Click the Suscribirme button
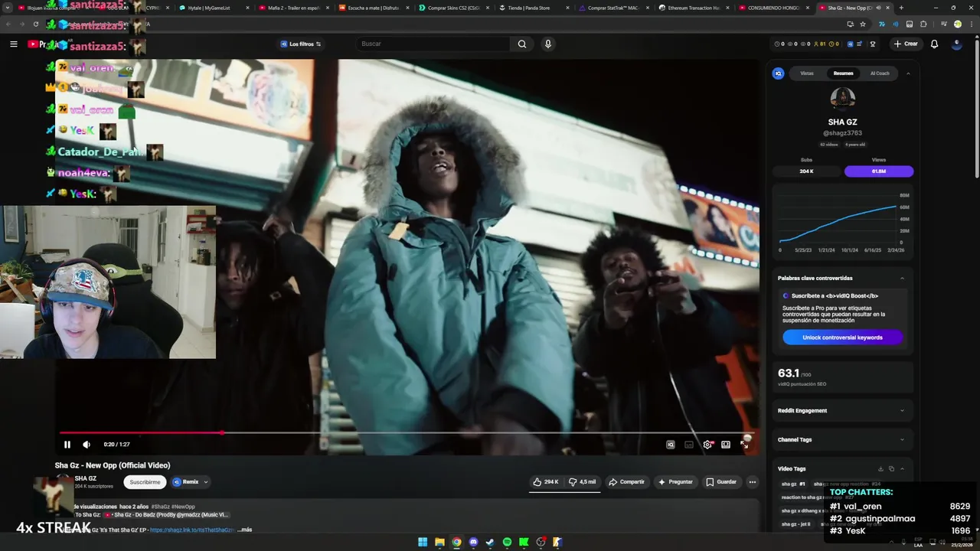Viewport: 980px width, 551px height. tap(145, 482)
